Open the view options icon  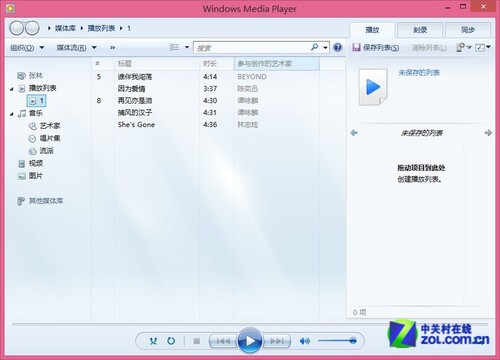point(174,47)
